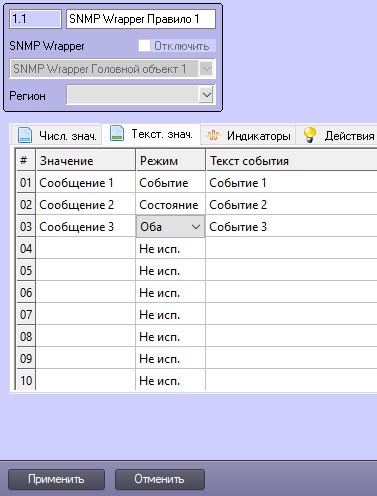Select the Сообщение 1 value cell
This screenshot has width=377, height=496.
[86, 183]
